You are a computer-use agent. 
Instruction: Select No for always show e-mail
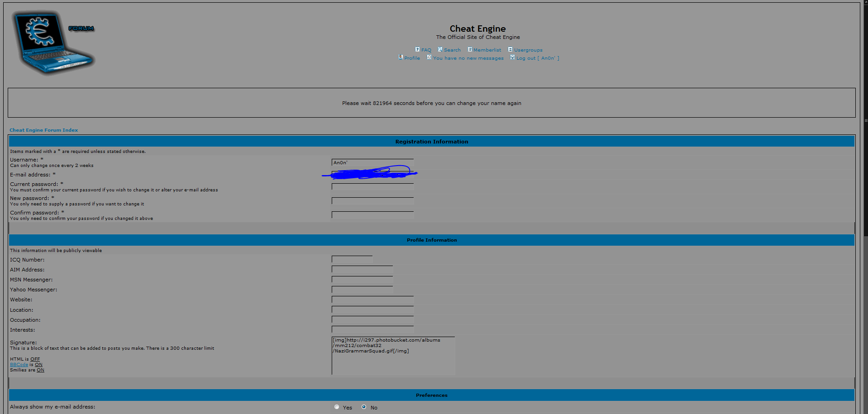tap(364, 407)
